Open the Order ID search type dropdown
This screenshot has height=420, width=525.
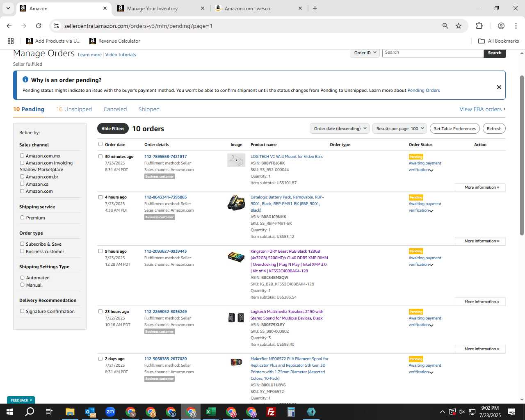coord(365,52)
